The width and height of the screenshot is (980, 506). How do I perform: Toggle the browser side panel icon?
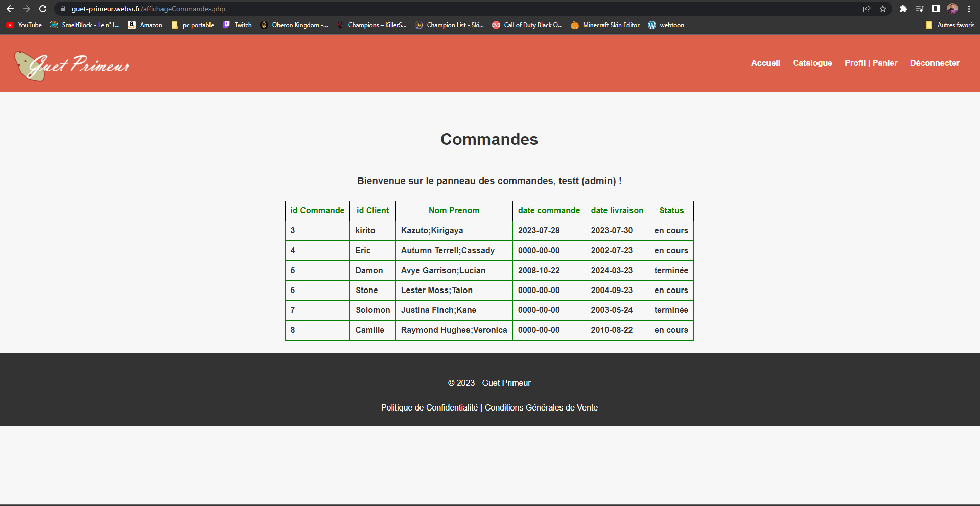[x=936, y=9]
